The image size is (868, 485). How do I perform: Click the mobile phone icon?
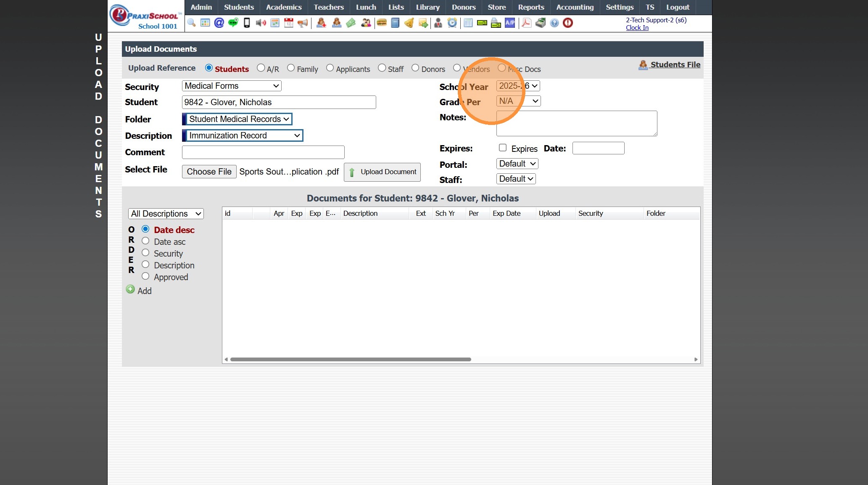point(247,23)
